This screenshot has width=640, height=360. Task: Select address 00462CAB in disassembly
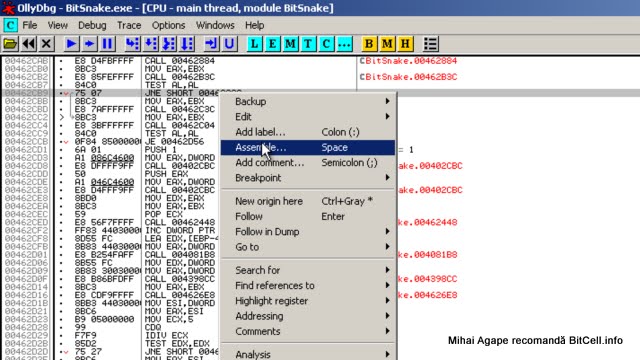click(x=27, y=61)
